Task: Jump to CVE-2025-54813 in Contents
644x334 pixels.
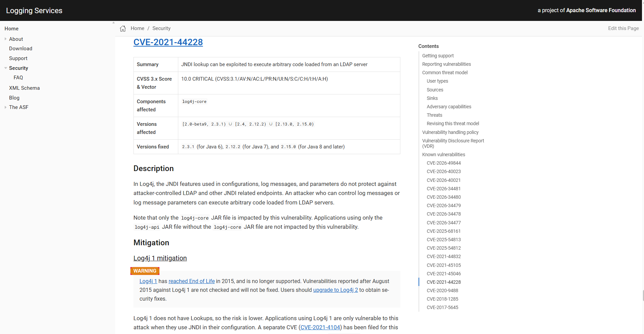Action: click(x=444, y=240)
